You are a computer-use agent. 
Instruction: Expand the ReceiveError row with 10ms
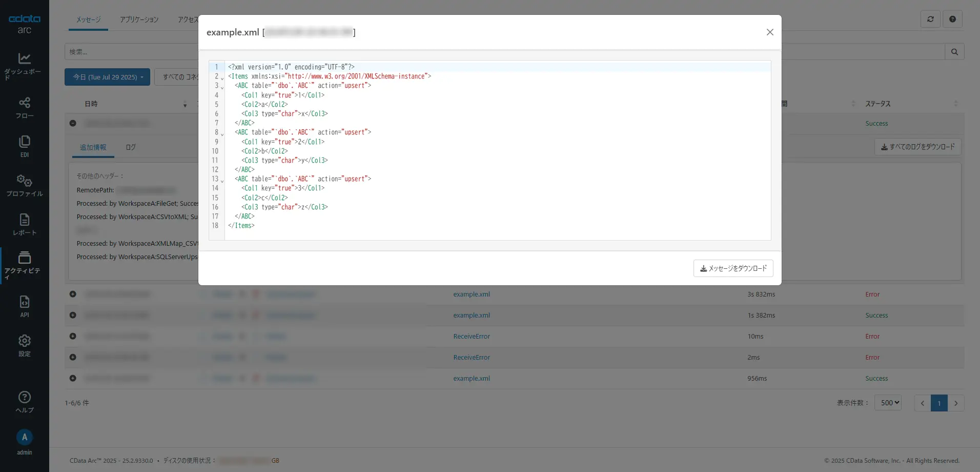pyautogui.click(x=73, y=336)
